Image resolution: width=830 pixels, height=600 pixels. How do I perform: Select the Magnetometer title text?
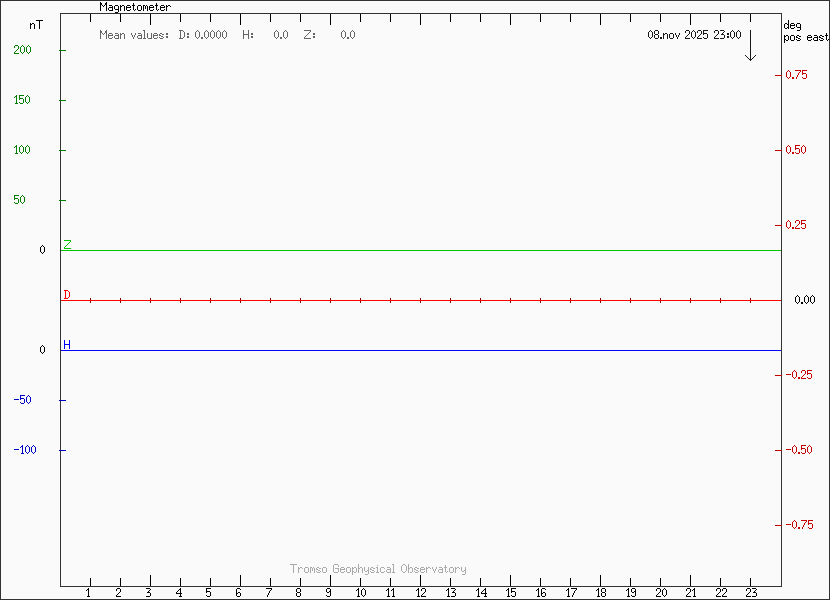point(135,7)
